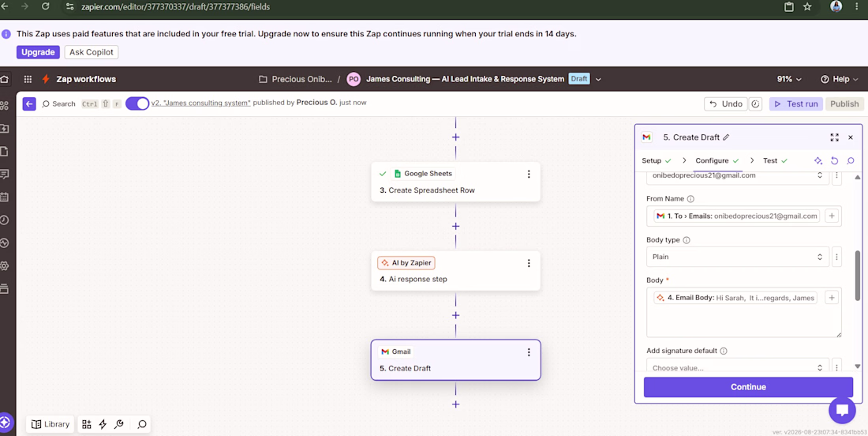Click the search icon in panel header
868x436 pixels.
point(851,160)
